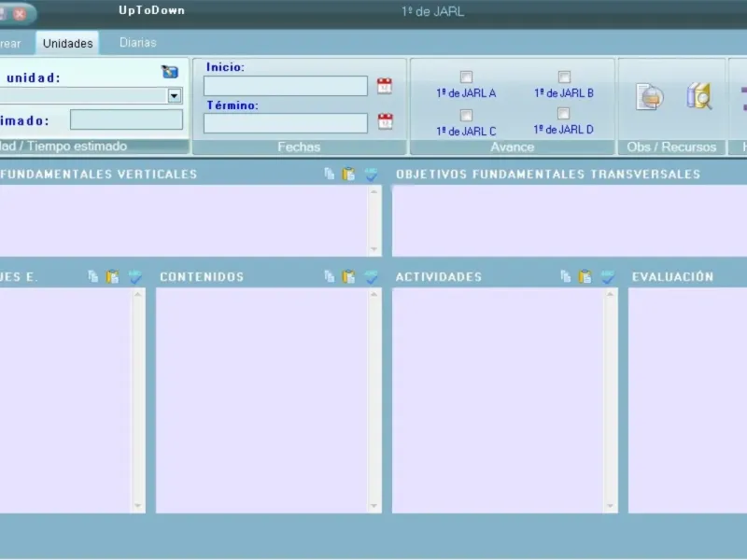The width and height of the screenshot is (747, 560).
Task: Paste icon in the '…ES E.' panel header
Action: pos(112,276)
